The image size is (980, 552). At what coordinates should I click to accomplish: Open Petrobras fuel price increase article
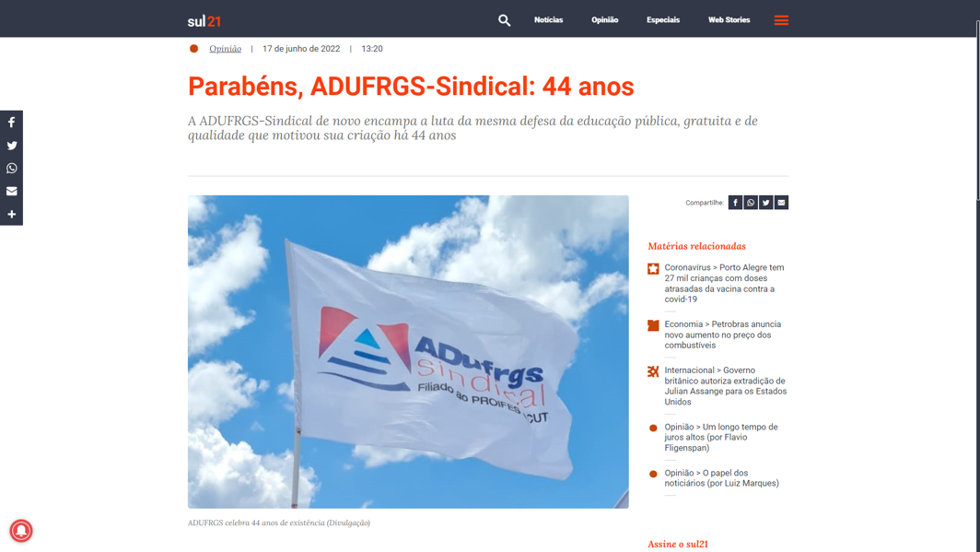[723, 335]
